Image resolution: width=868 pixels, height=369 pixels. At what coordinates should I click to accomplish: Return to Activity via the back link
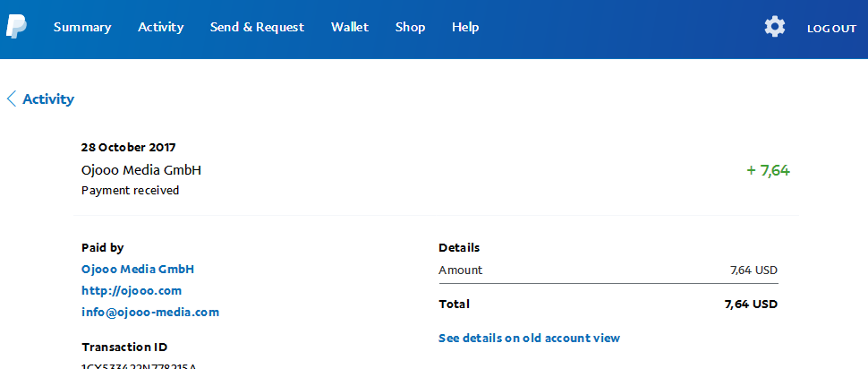(48, 99)
